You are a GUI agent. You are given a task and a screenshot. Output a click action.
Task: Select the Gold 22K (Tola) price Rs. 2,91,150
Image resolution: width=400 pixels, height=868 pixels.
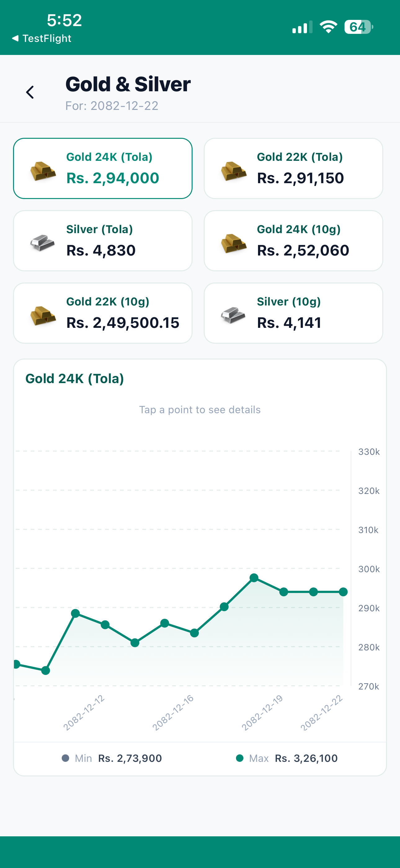pyautogui.click(x=300, y=178)
